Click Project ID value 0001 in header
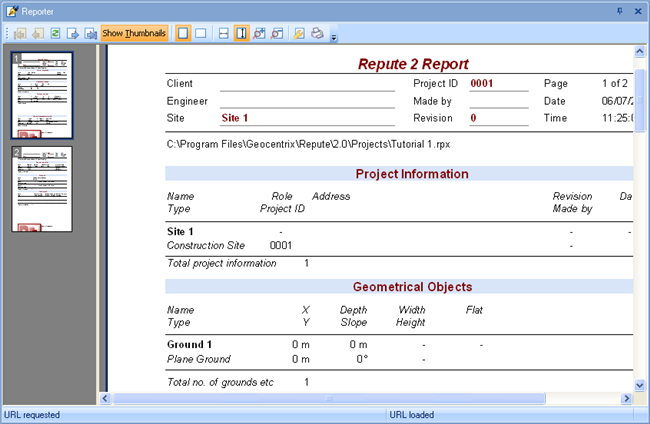Viewport: 650px width, 424px height. pos(482,83)
